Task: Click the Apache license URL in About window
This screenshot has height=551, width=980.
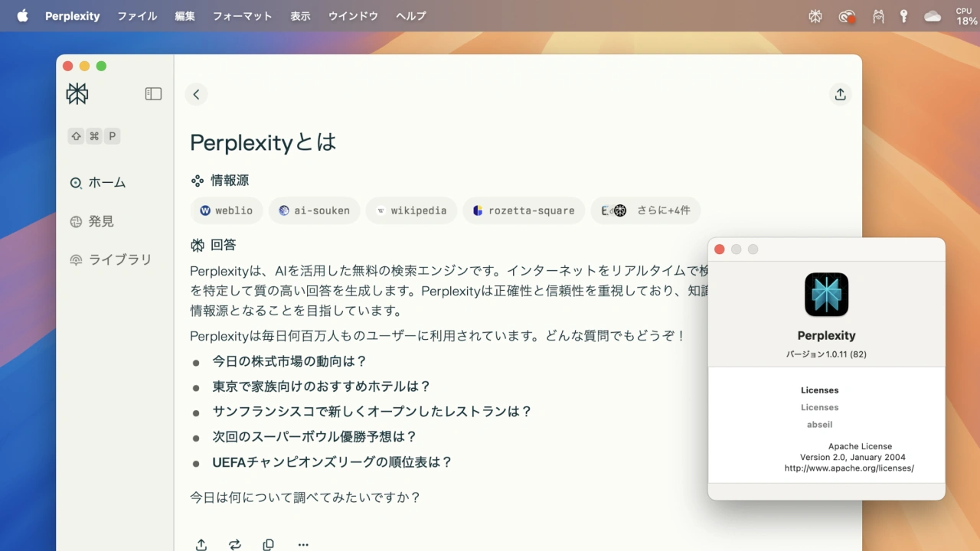Action: click(x=849, y=468)
